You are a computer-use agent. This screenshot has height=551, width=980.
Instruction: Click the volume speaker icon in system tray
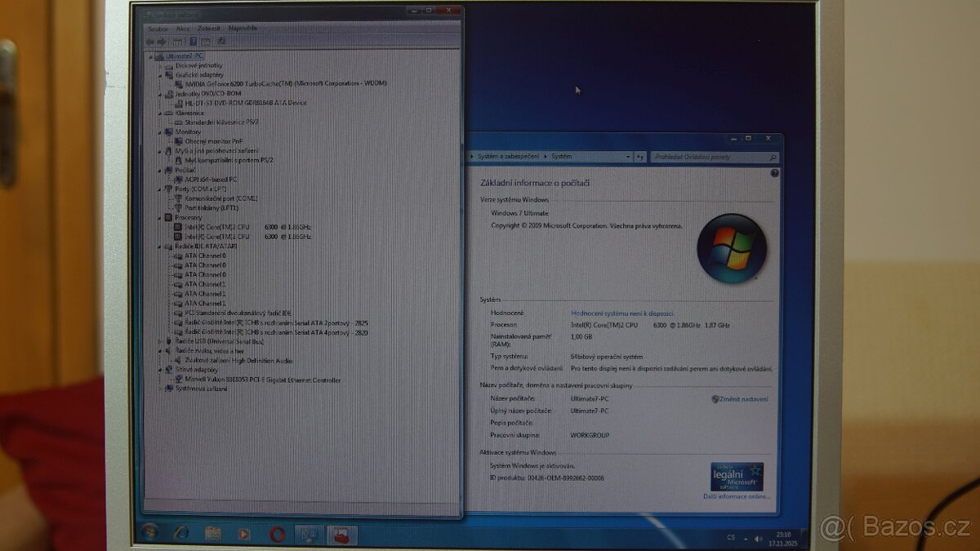758,538
